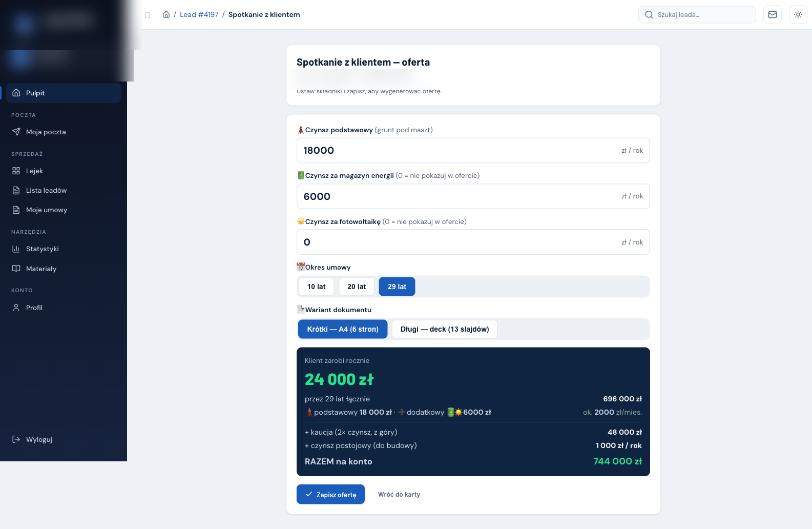Open Moja poczta from sidebar
This screenshot has width=812, height=529.
[64, 132]
